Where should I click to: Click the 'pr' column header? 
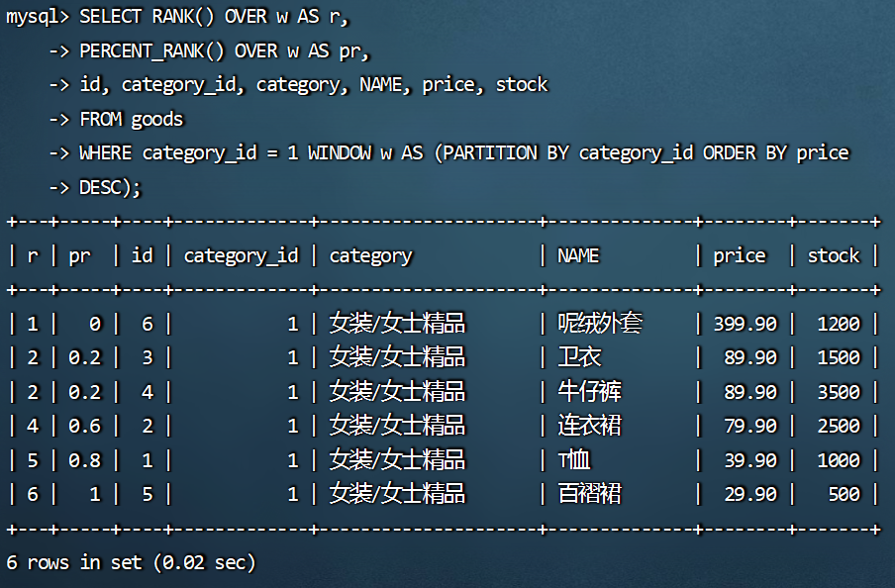[x=79, y=255]
